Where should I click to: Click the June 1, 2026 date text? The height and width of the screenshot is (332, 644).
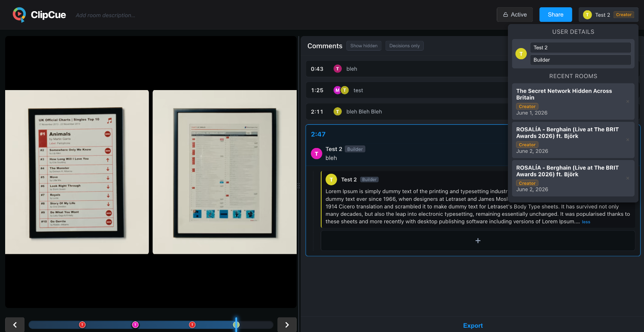532,113
